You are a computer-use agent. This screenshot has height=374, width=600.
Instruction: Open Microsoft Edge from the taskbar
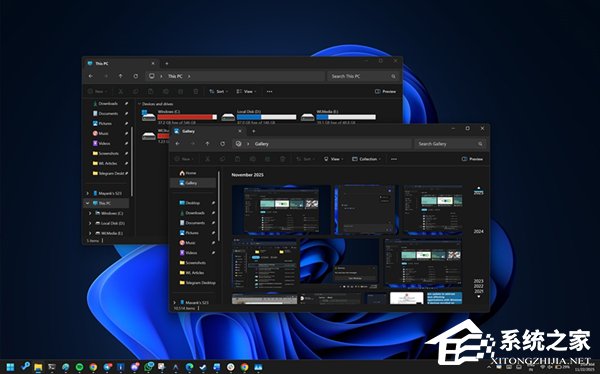[x=189, y=367]
